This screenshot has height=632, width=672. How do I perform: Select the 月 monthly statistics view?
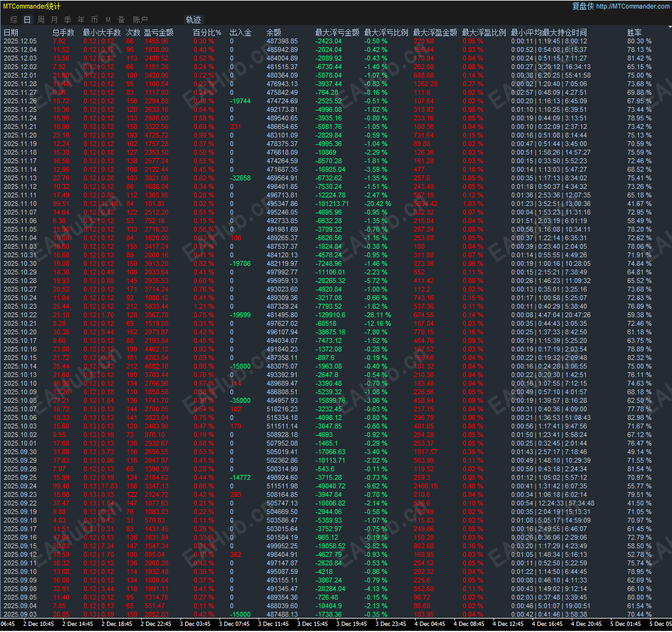click(54, 19)
